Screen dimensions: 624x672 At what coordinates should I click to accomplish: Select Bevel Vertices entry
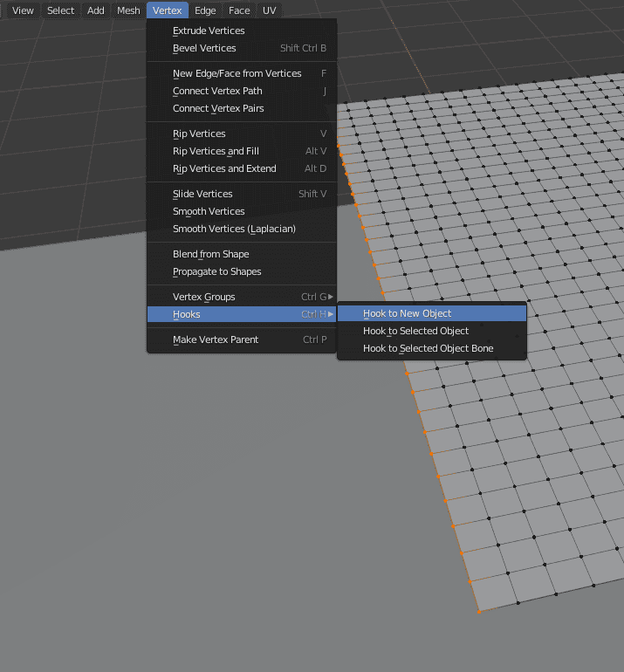pyautogui.click(x=204, y=48)
